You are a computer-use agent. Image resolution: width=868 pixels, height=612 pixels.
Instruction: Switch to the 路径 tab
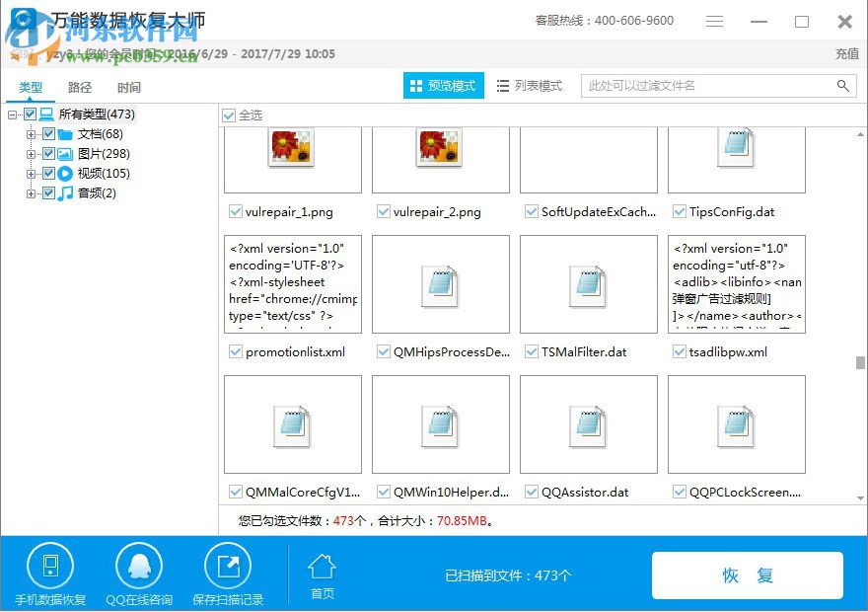80,86
